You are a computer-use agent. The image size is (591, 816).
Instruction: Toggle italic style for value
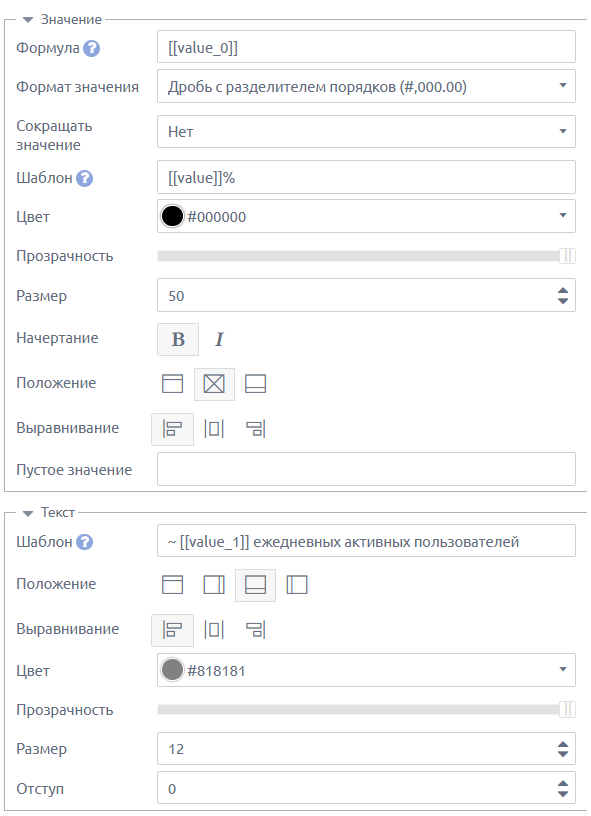tap(219, 339)
